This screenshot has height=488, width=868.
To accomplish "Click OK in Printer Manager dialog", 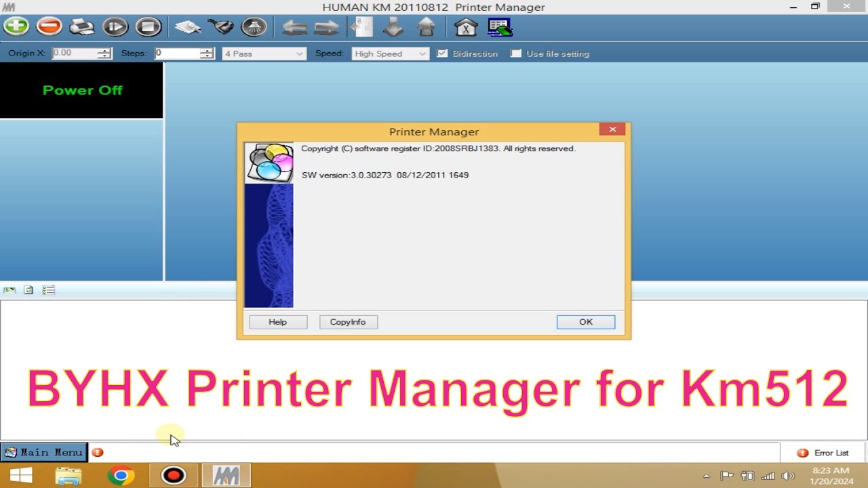I will pos(586,322).
